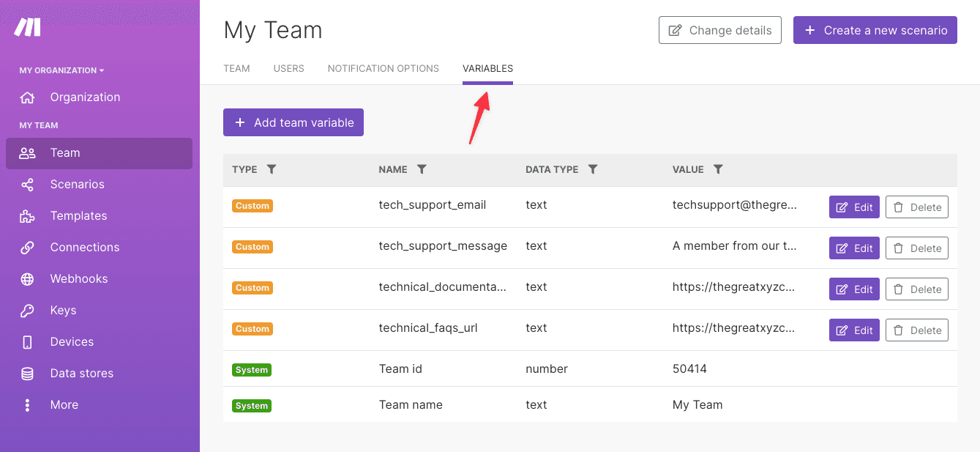Open the TYPE column filter
980x452 pixels.
(271, 169)
